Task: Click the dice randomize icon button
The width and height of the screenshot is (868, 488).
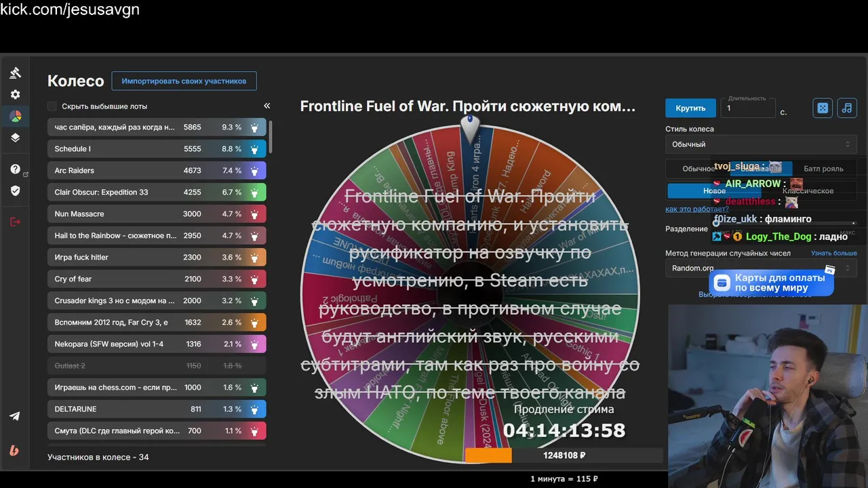Action: (823, 108)
